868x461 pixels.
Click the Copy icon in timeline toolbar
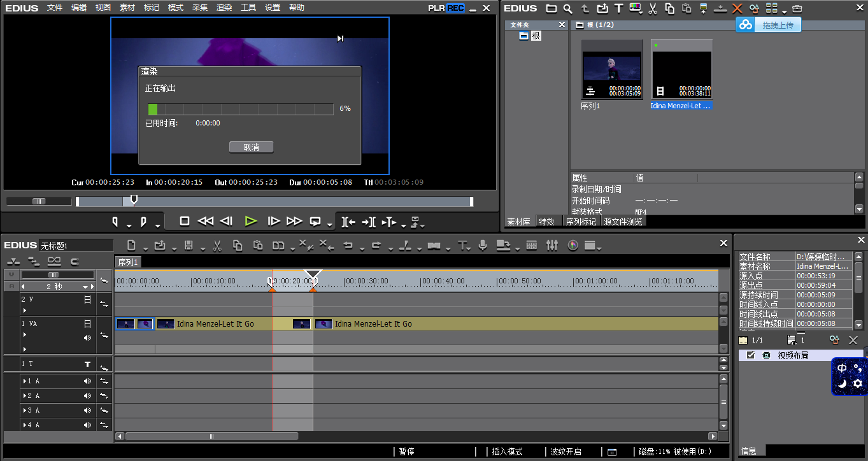238,245
